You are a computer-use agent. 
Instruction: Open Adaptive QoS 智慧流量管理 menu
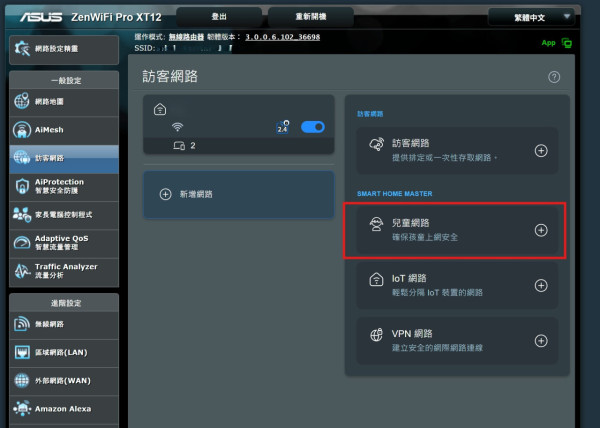tap(64, 243)
